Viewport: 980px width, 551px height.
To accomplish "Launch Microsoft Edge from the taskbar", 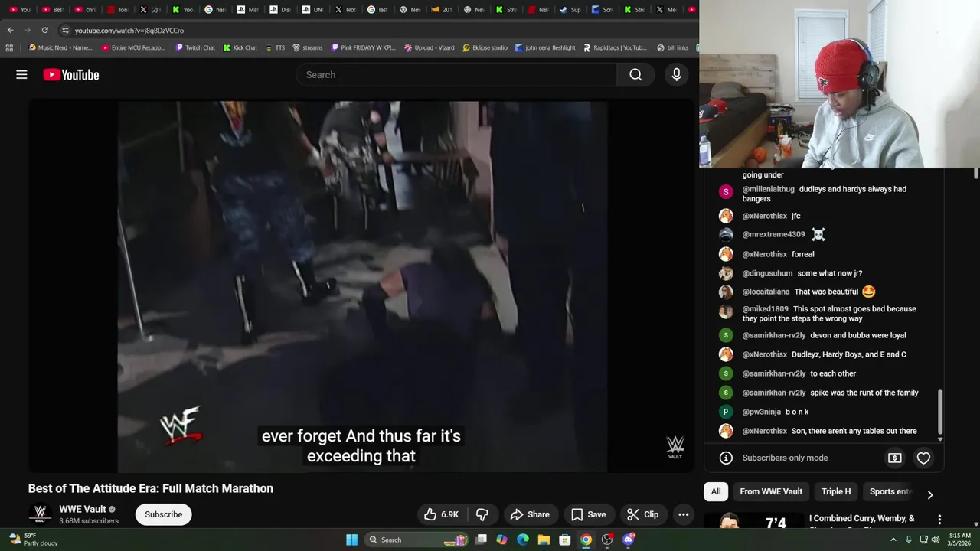I will (523, 540).
